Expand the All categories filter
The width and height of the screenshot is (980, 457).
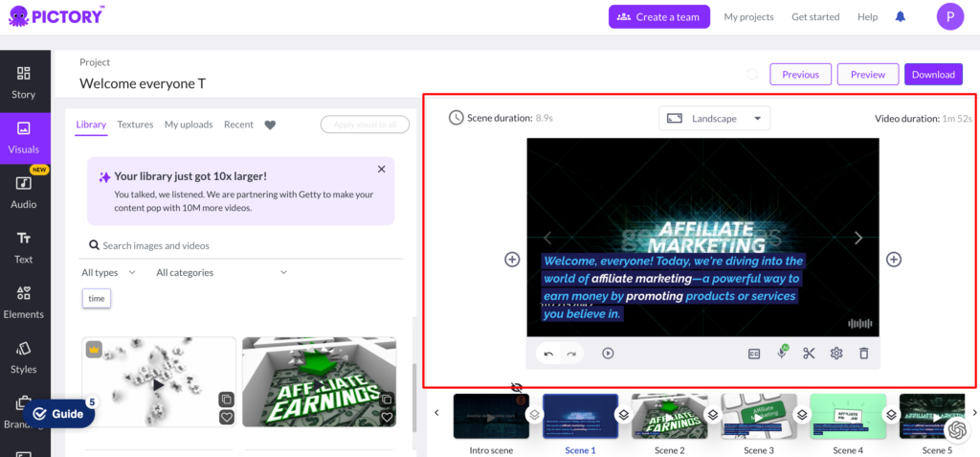point(221,273)
